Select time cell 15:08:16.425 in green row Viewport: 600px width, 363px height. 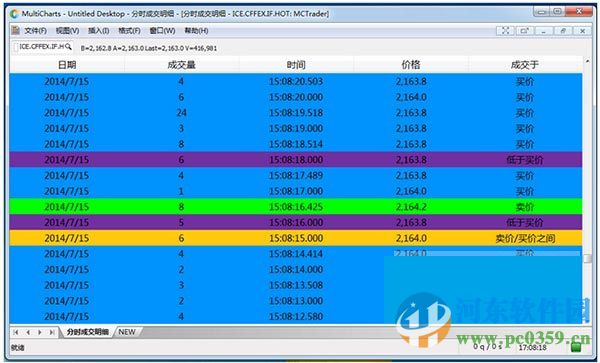tap(296, 207)
